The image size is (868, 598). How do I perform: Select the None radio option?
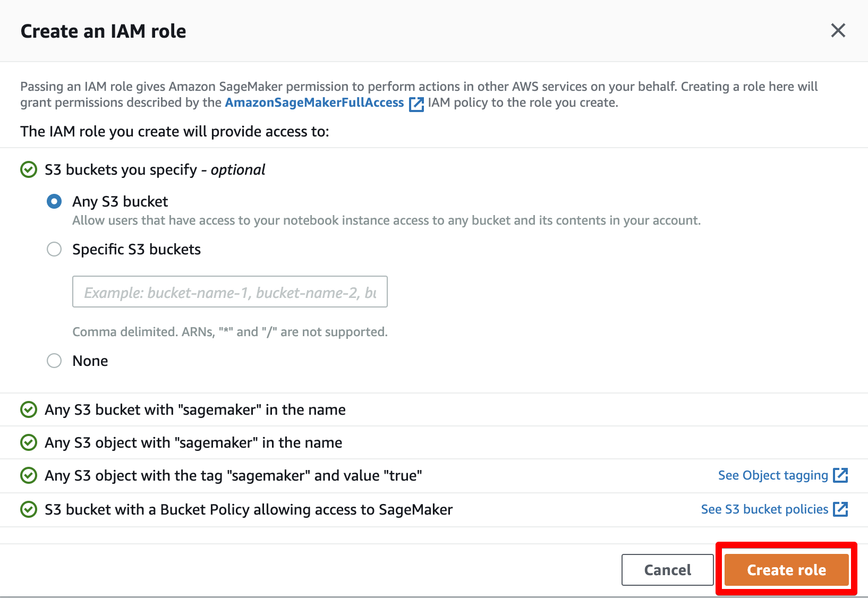pos(54,361)
